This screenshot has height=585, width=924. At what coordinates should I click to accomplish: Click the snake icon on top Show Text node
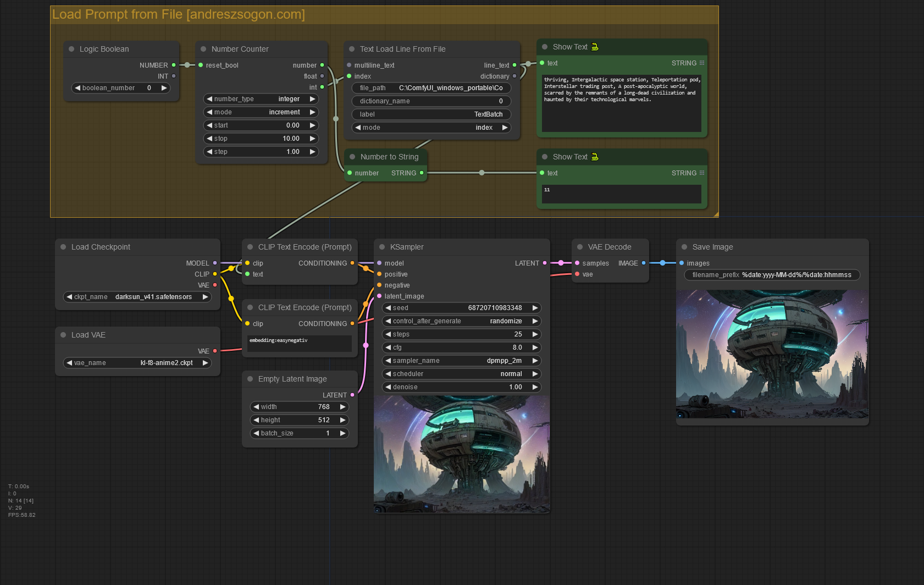point(595,47)
